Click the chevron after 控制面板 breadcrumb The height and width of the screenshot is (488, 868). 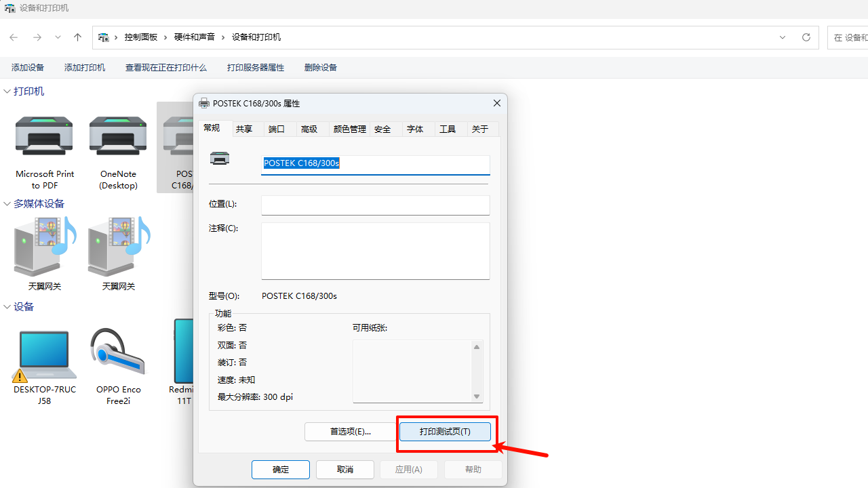click(165, 37)
